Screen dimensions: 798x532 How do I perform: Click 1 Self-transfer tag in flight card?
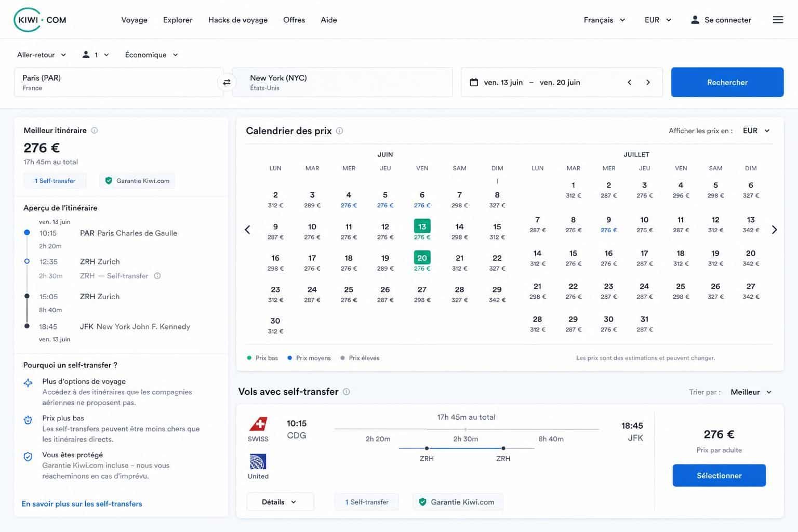367,502
